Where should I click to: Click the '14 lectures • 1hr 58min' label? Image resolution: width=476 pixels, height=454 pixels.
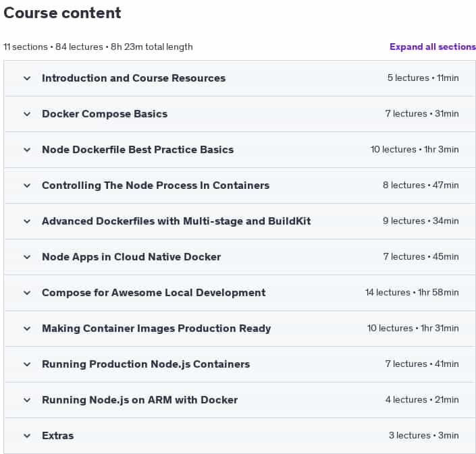coord(412,293)
